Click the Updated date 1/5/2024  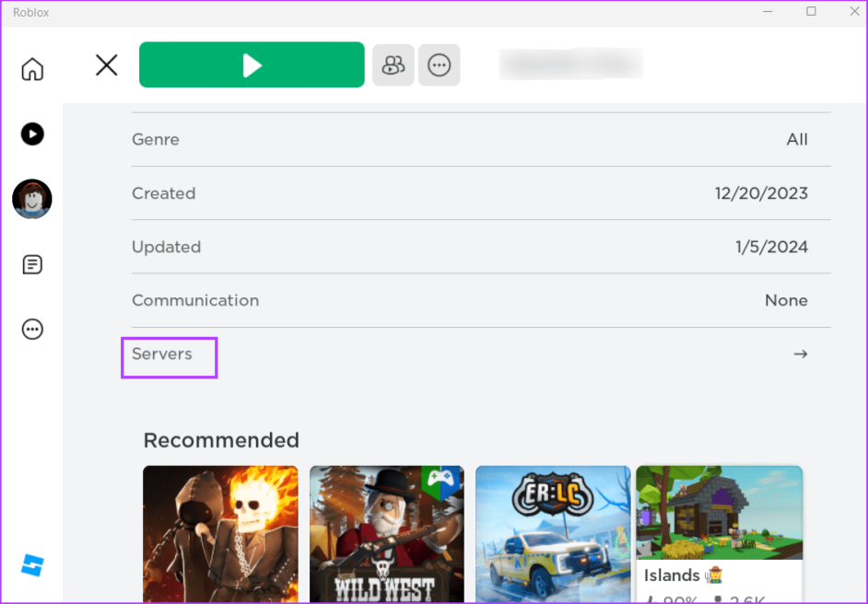tap(771, 247)
